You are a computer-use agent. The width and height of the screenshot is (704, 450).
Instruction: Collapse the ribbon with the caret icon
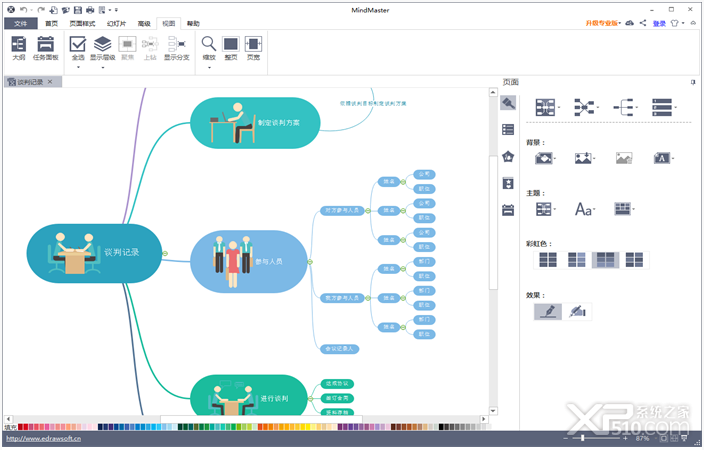(694, 23)
